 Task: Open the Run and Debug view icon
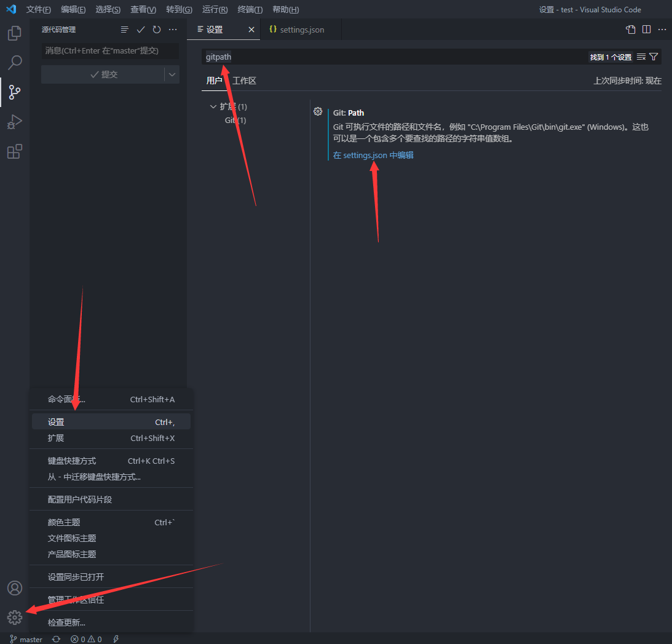(x=15, y=122)
